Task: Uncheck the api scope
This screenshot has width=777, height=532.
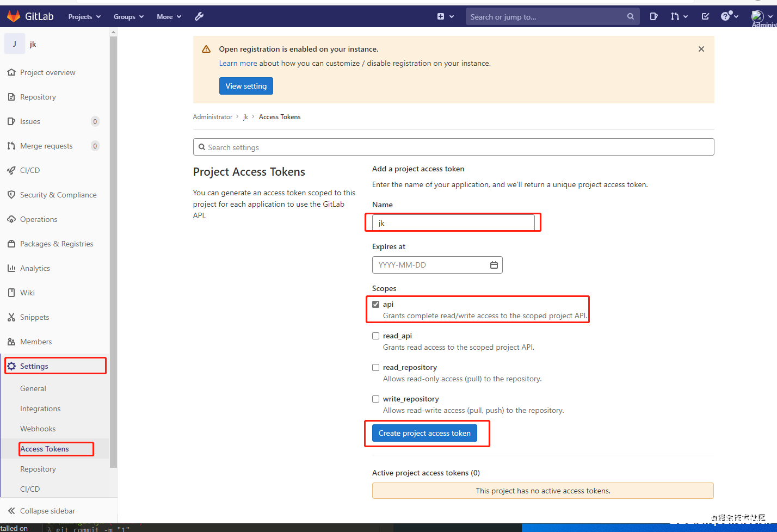Action: click(376, 304)
